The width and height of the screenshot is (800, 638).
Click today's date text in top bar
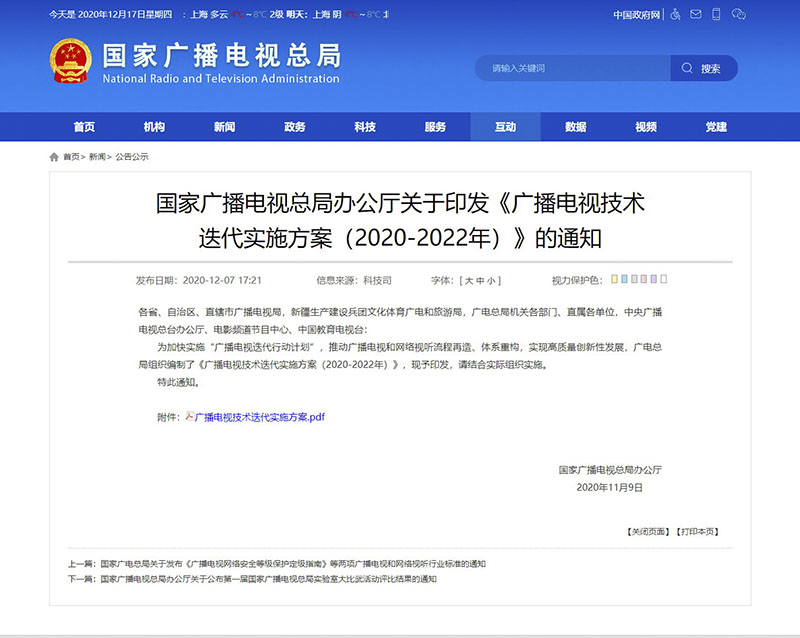(x=111, y=15)
